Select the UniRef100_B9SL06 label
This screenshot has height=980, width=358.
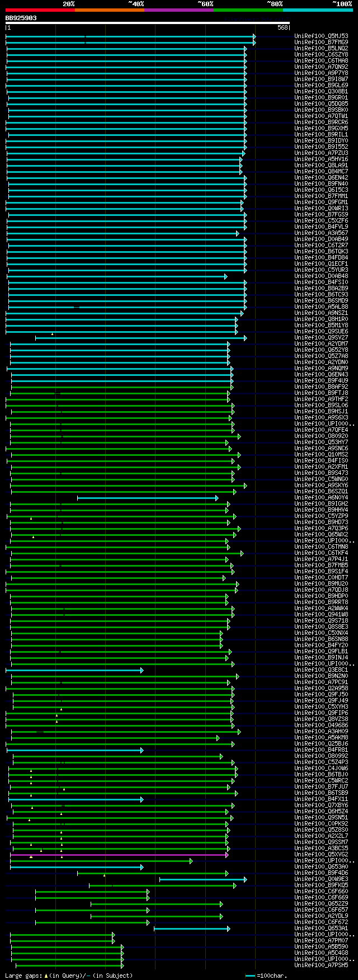coord(321,406)
